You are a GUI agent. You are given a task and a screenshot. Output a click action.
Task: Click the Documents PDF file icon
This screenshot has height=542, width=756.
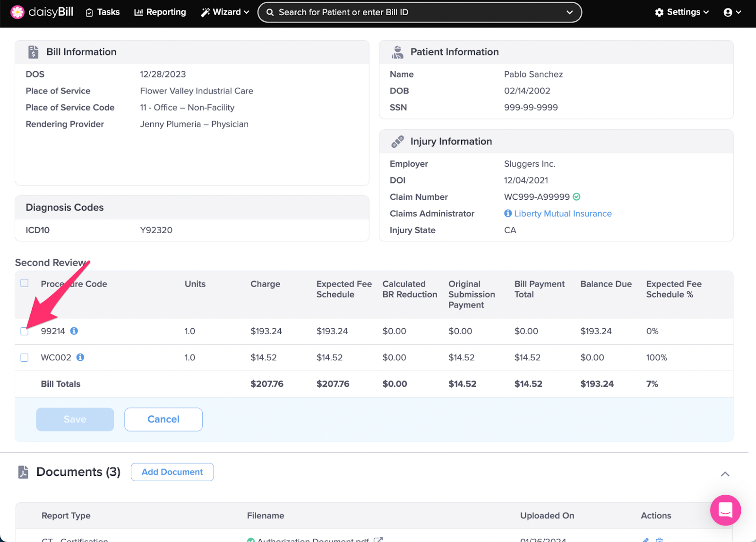click(x=23, y=472)
